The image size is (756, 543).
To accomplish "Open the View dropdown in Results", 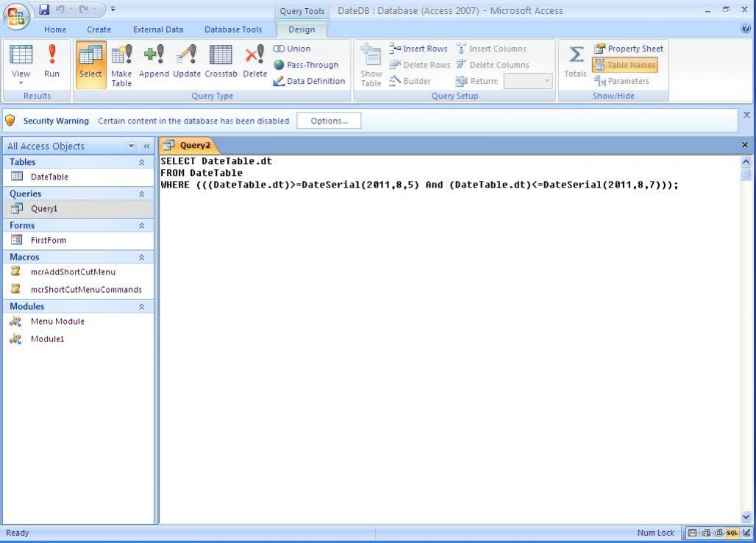I will (x=21, y=83).
